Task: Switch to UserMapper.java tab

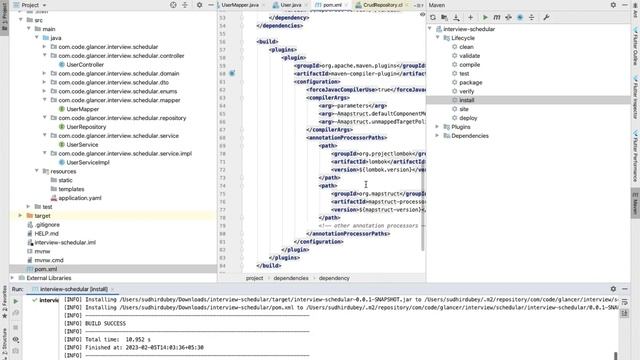Action: (x=240, y=5)
